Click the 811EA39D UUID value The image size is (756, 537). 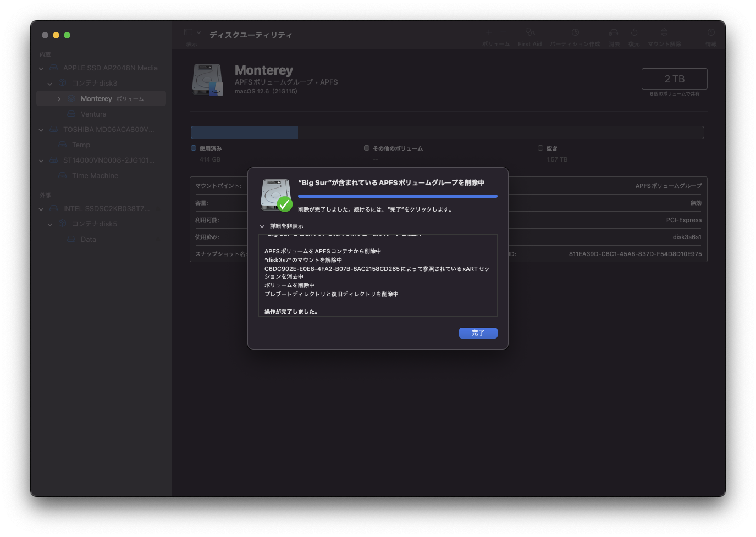(x=636, y=254)
